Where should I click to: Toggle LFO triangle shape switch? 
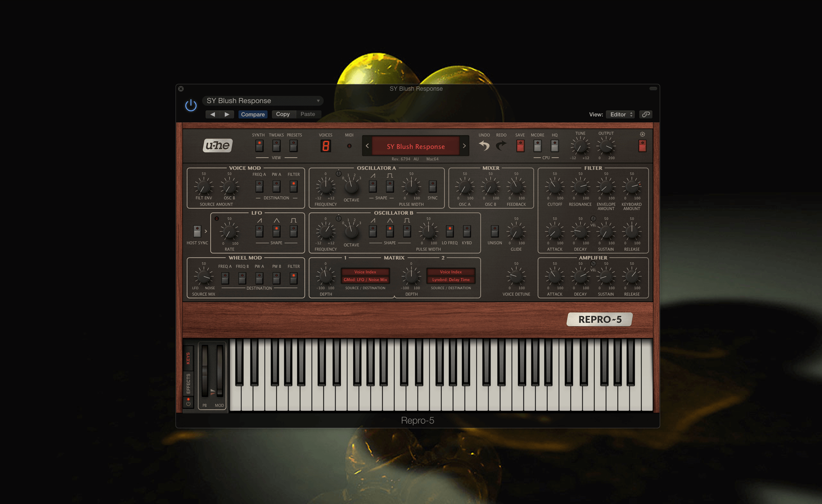pos(276,231)
